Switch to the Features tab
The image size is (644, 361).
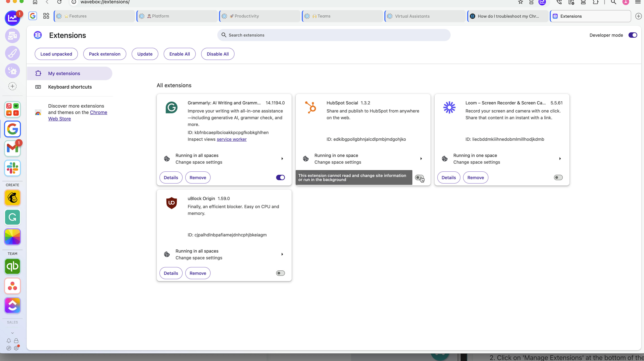[95, 16]
